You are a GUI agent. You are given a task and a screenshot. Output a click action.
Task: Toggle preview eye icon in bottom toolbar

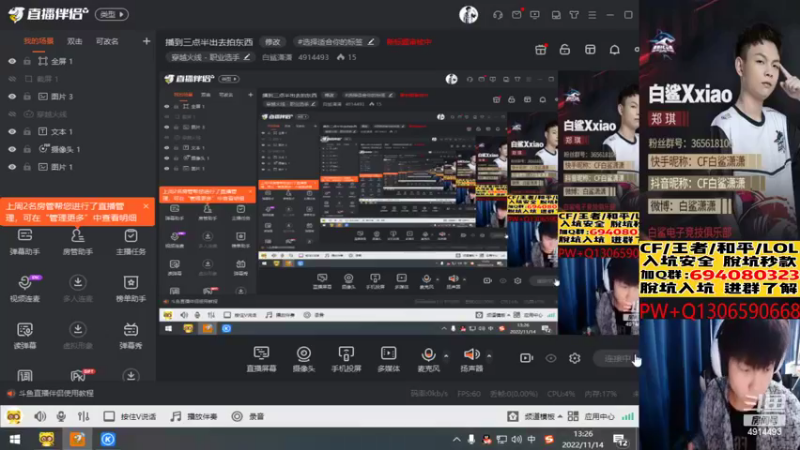(x=551, y=358)
